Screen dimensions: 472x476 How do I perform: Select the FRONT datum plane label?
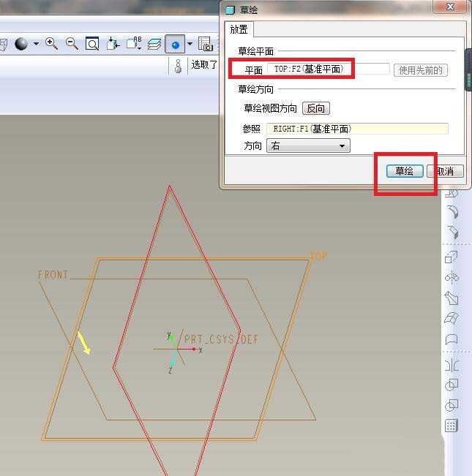tap(53, 275)
